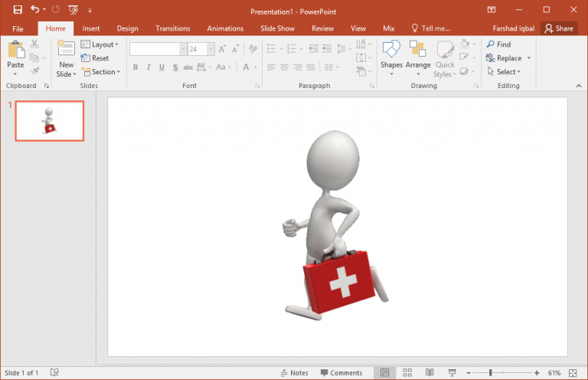This screenshot has height=380, width=588.
Task: Click Increase List Level icon
Action: click(327, 48)
